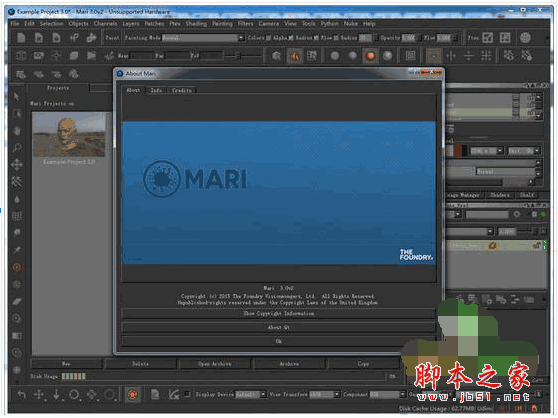
Task: Click the red target tool in left toolbox
Action: (17, 267)
